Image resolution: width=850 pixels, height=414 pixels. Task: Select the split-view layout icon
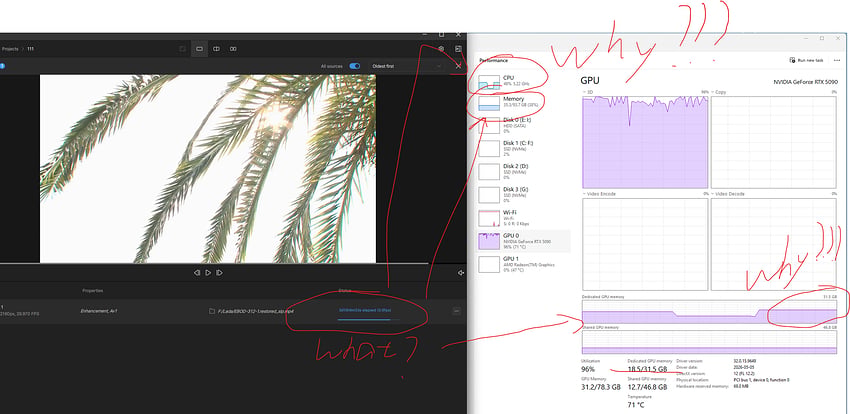[216, 49]
